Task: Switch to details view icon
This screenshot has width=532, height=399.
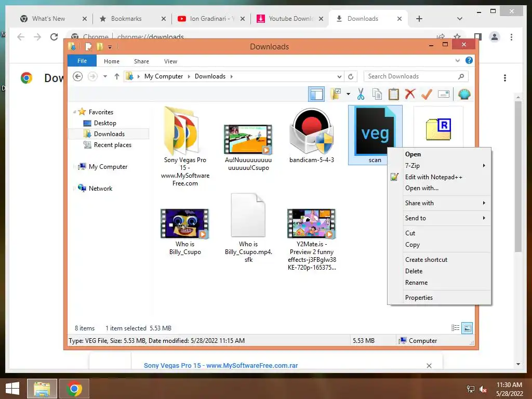Action: (455, 328)
